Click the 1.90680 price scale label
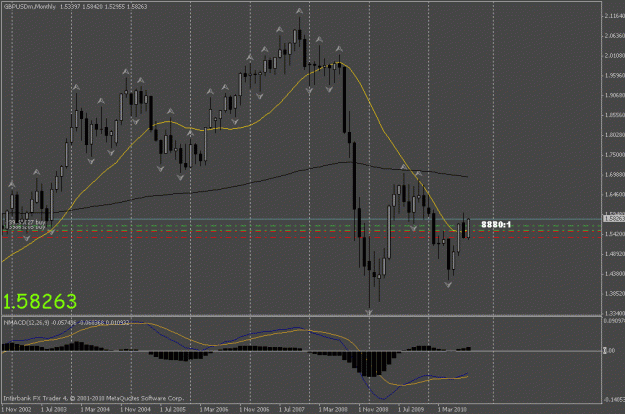The width and height of the screenshot is (625, 414). 615,95
